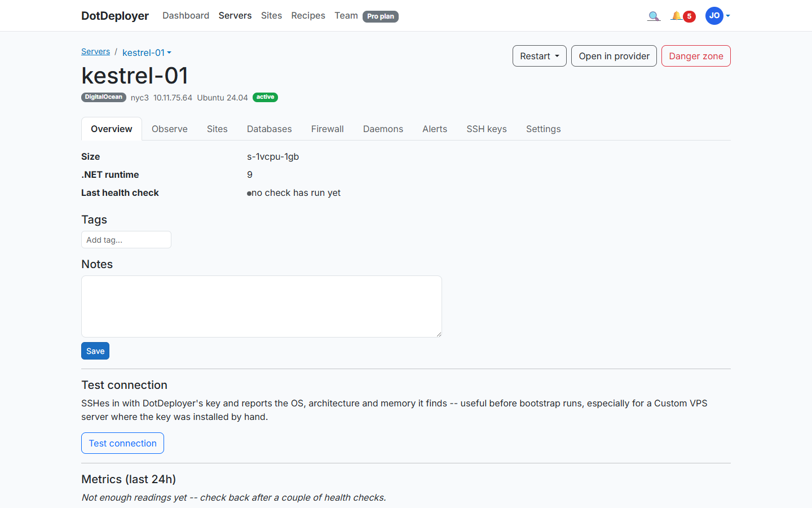
Task: Focus the Add tag input field
Action: [126, 240]
